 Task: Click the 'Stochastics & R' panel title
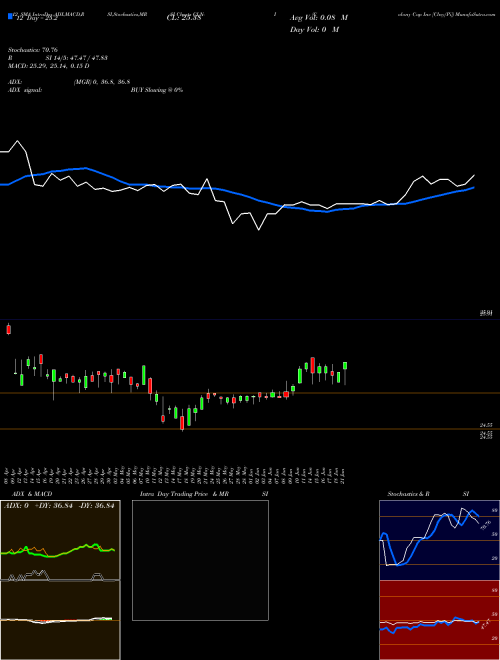pyautogui.click(x=408, y=494)
